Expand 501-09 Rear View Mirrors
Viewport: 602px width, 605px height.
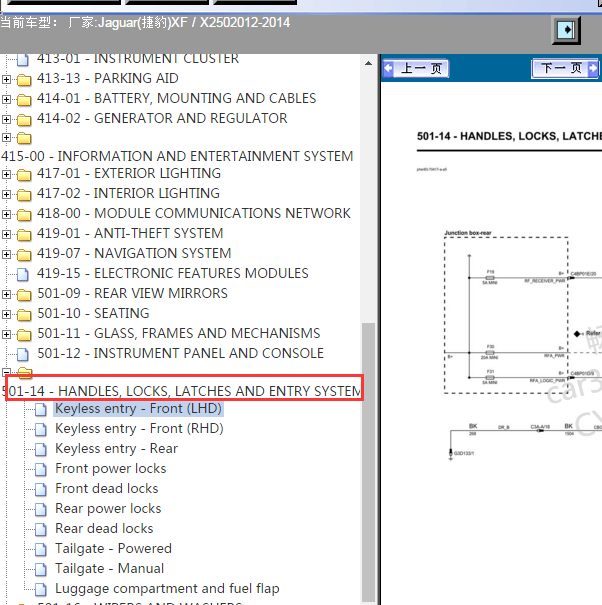pos(6,294)
